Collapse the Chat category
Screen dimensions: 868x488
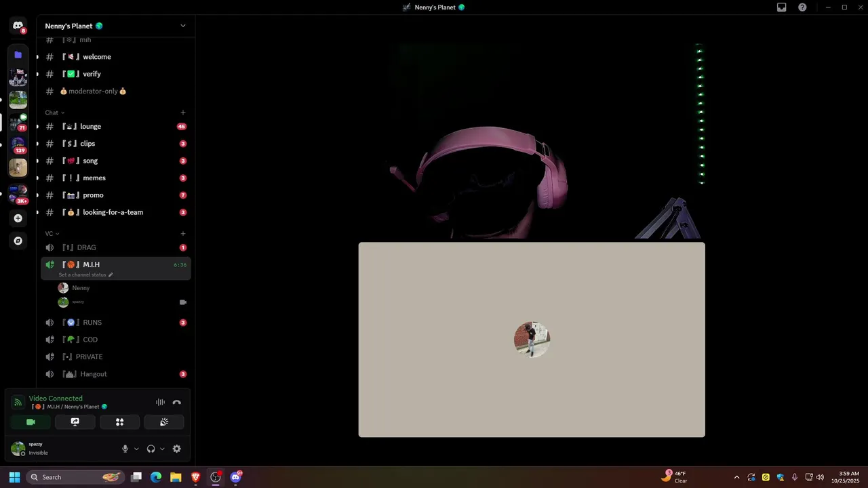point(55,113)
